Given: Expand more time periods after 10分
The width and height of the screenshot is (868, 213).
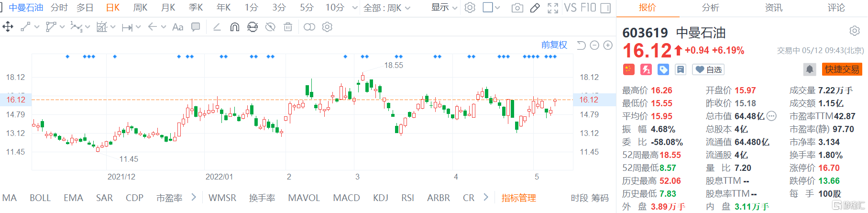Looking at the screenshot, I should pos(355,8).
